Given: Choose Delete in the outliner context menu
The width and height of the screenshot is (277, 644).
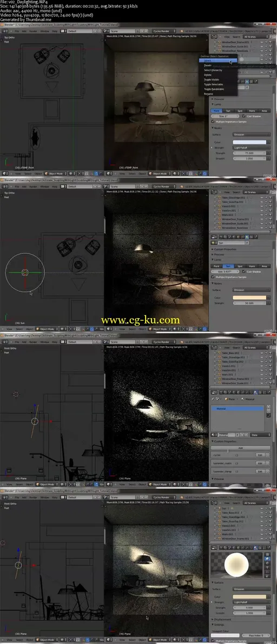Looking at the screenshot, I should point(218,75).
